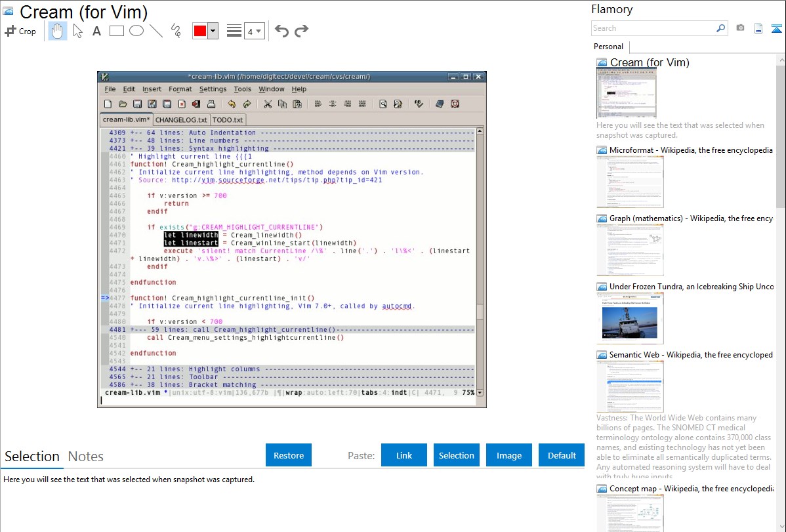Click the Cut scissors icon in Cream toolbar

[x=268, y=104]
